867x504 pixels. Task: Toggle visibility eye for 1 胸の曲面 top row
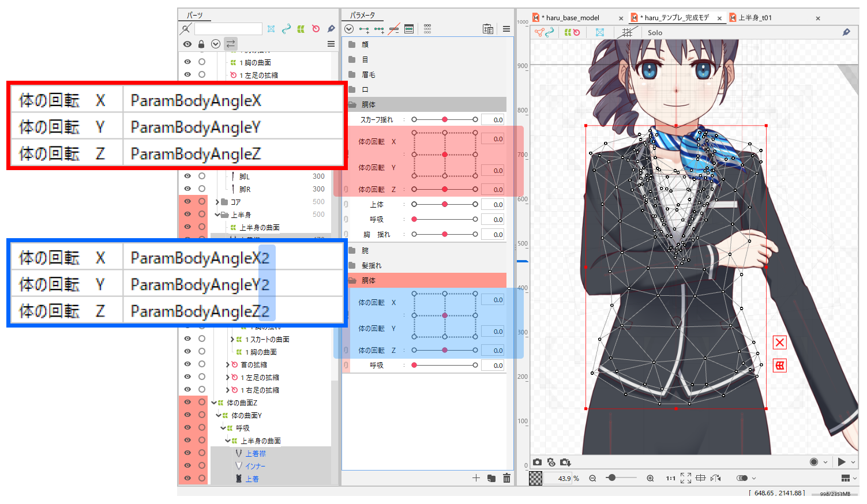187,62
